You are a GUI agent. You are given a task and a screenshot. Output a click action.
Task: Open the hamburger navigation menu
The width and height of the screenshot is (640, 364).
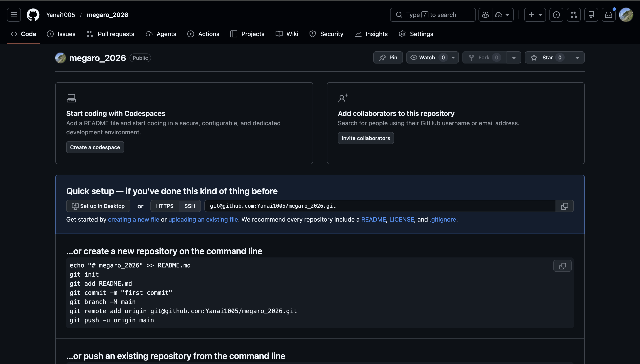pyautogui.click(x=14, y=15)
